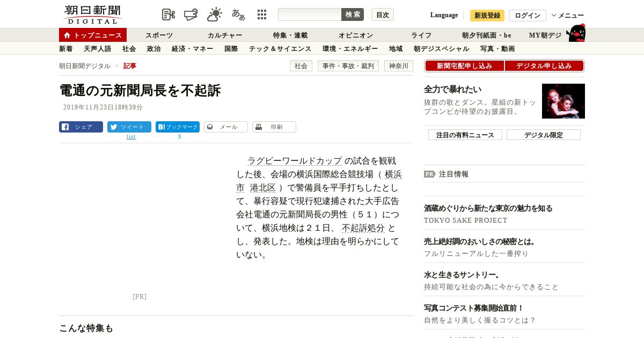
Task: Select 天声人語 in sub navigation
Action: (x=98, y=49)
